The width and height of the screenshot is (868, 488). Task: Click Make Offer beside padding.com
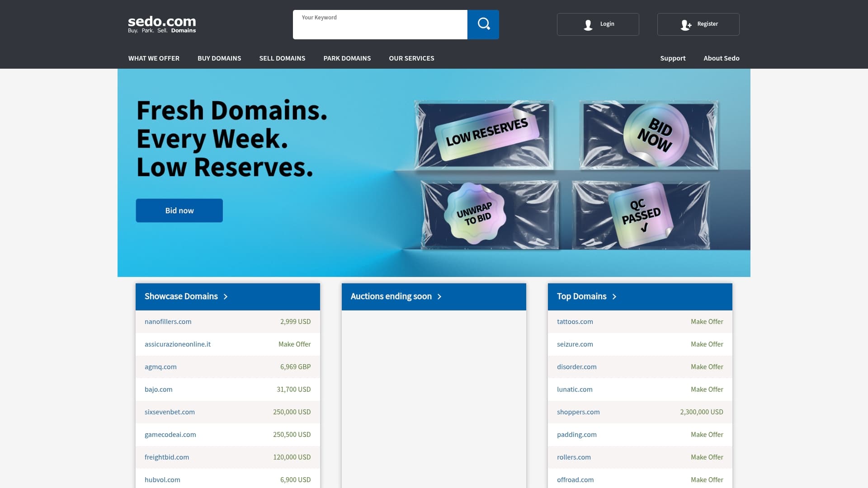[x=707, y=435]
